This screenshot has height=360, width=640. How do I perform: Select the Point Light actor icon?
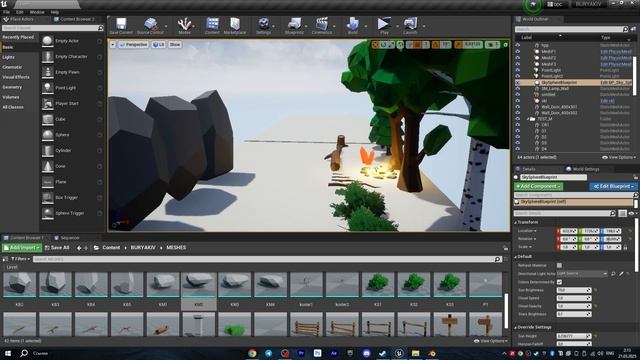48,88
